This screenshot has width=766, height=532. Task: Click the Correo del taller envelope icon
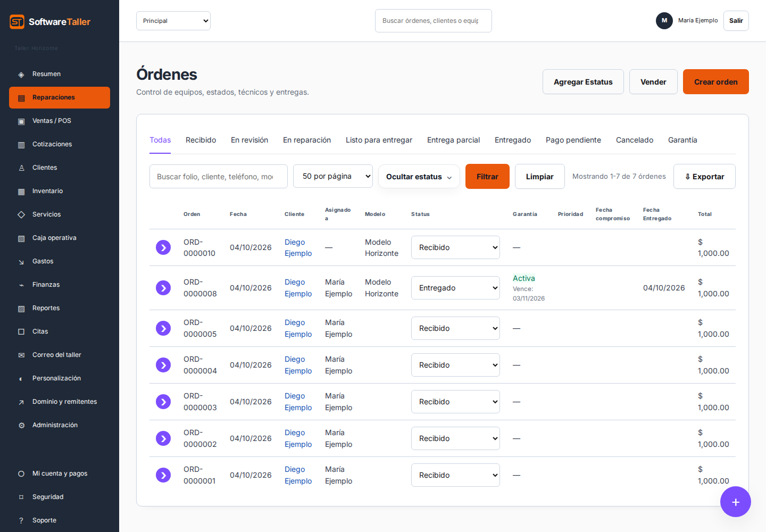pos(21,355)
